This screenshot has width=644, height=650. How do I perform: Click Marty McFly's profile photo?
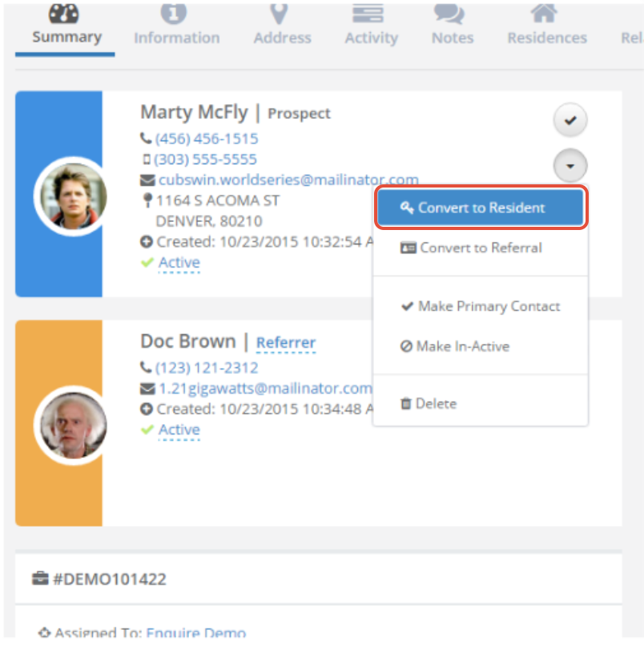[x=73, y=196]
